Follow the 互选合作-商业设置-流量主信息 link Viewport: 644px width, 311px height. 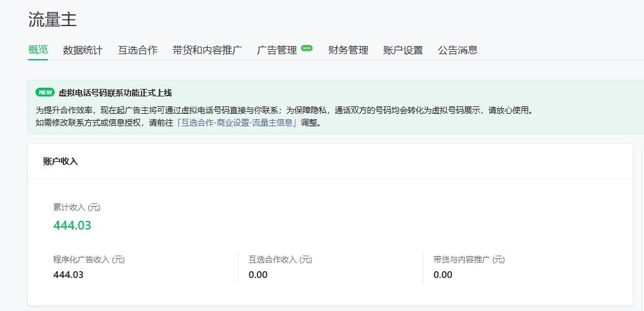pyautogui.click(x=237, y=123)
